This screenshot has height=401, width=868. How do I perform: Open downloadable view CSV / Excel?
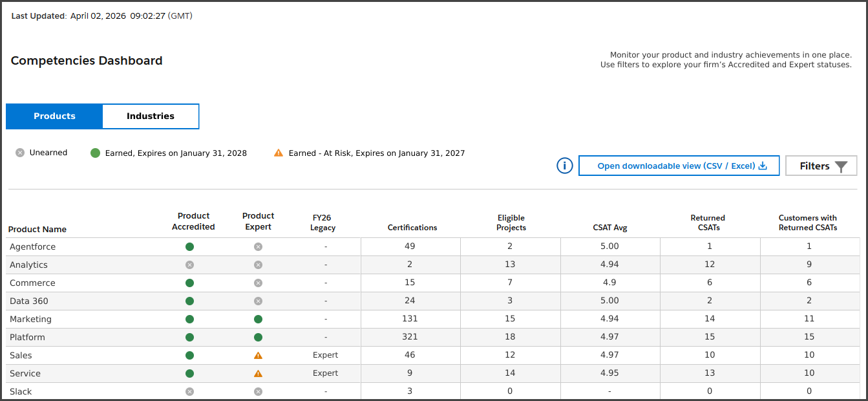pyautogui.click(x=679, y=166)
